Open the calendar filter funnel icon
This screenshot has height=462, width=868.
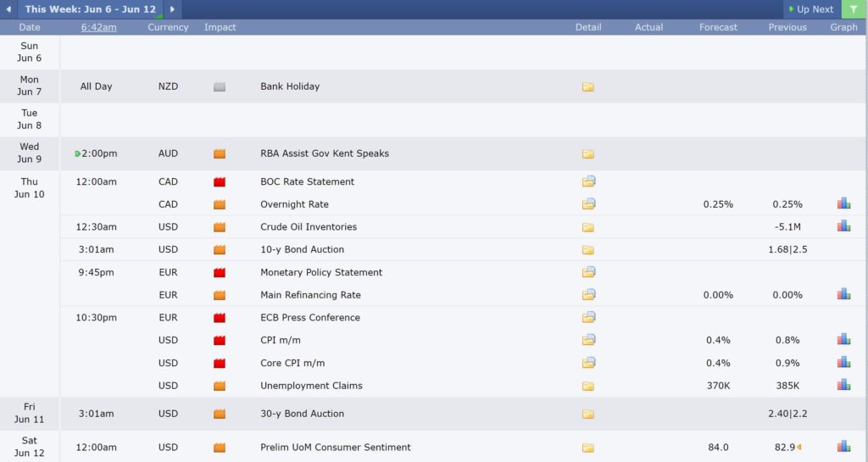(854, 8)
